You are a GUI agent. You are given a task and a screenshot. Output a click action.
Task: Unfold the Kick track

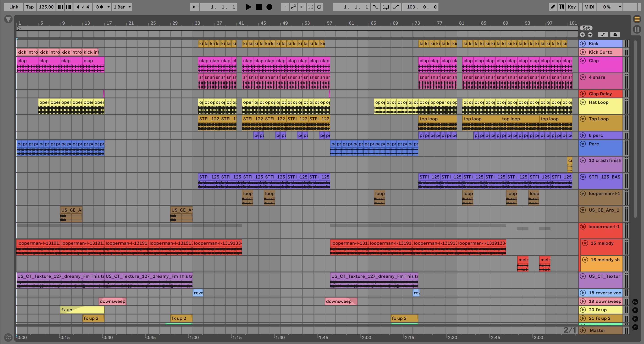(583, 44)
